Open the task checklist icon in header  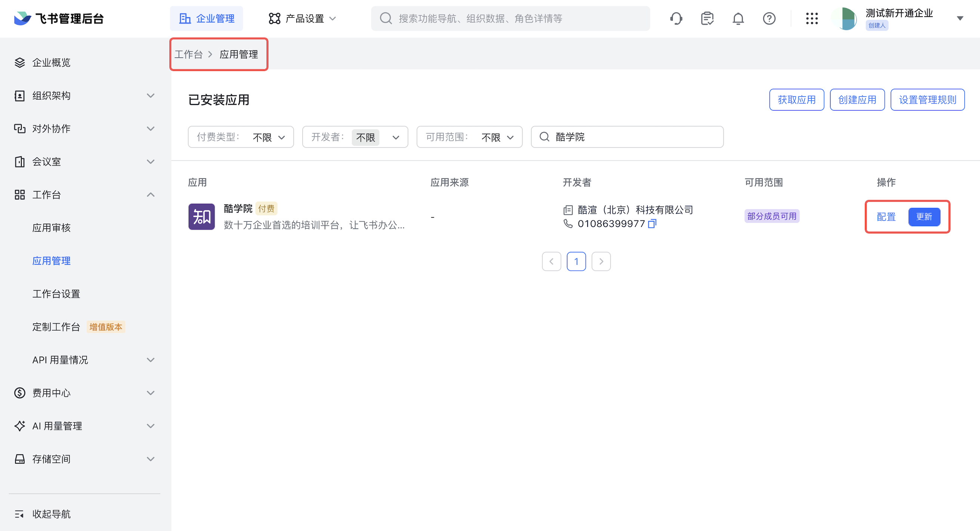(x=707, y=18)
